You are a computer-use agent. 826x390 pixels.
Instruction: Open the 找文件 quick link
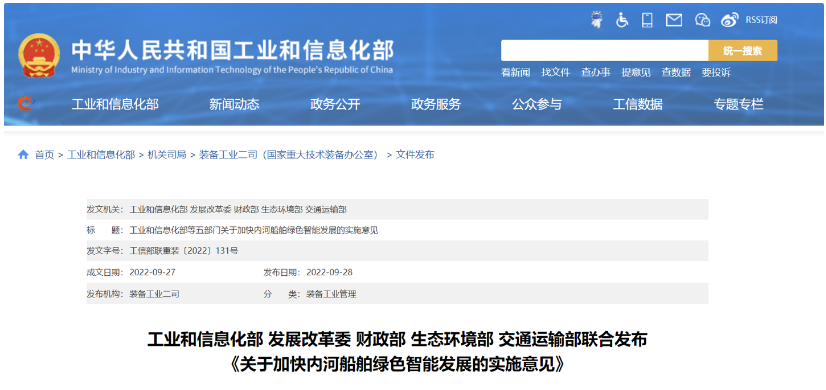555,73
